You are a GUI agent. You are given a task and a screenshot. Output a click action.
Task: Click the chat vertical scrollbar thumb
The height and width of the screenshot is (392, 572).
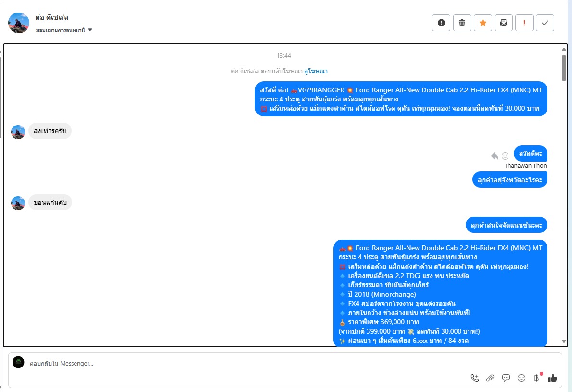[x=564, y=68]
